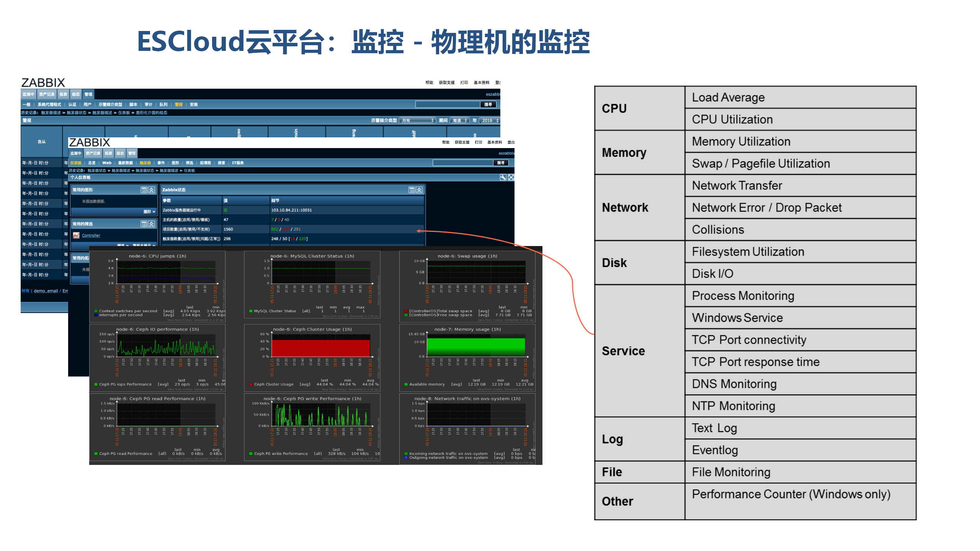Collapse the 常用的筛选 widget
The width and height of the screenshot is (980, 551).
(152, 224)
